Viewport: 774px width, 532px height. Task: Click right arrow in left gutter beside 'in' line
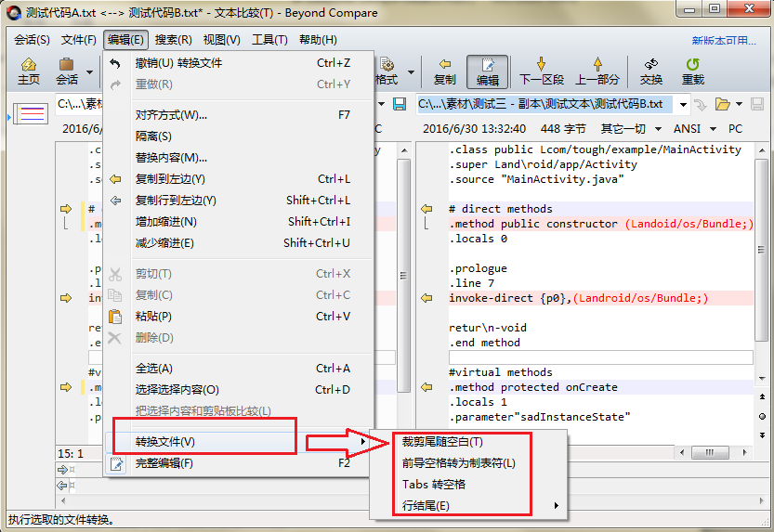tap(66, 298)
